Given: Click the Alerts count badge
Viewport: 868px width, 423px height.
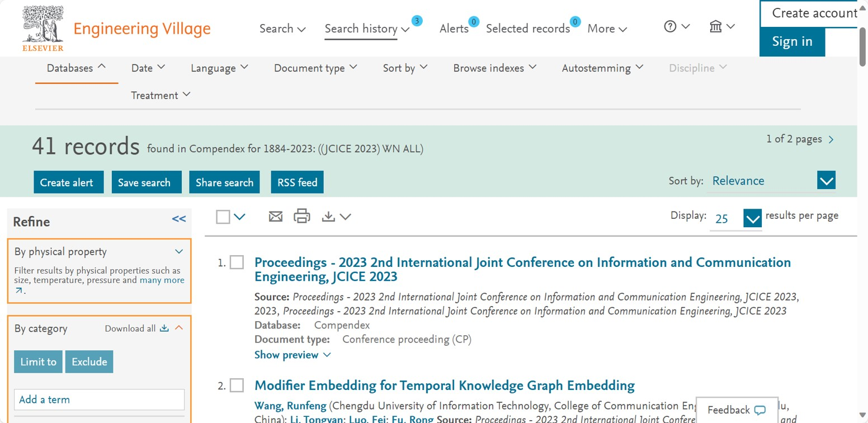Looking at the screenshot, I should 474,22.
